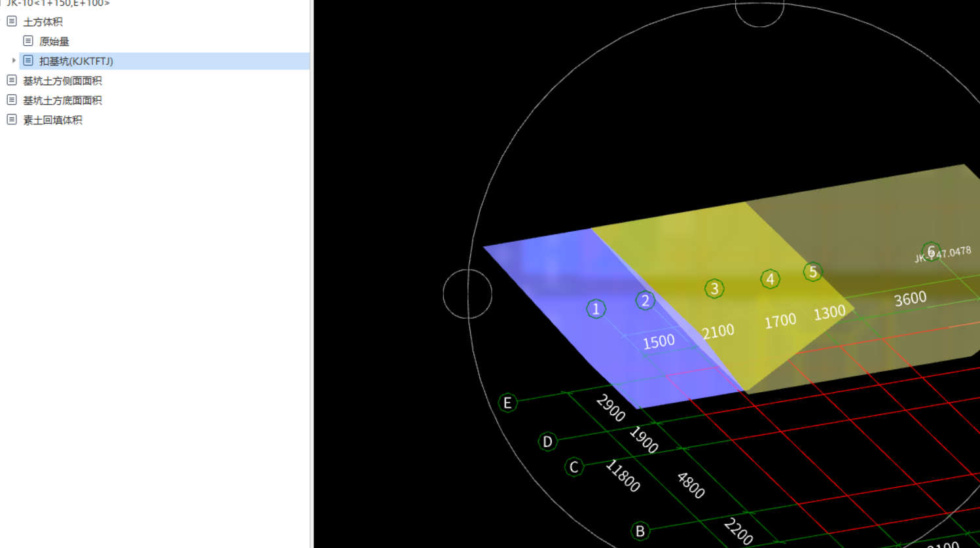Select 基坑土方侧面面积 in the tree
Viewport: 980px width, 548px height.
coord(62,81)
